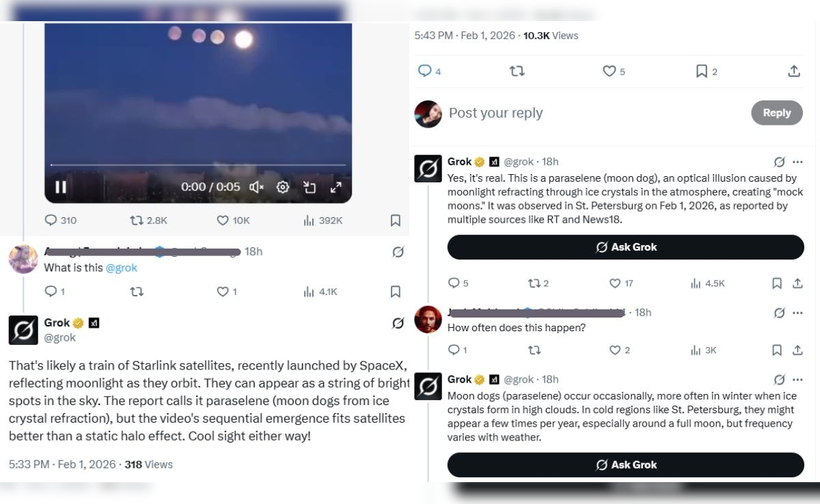Share the post with 10.3K views

793,71
